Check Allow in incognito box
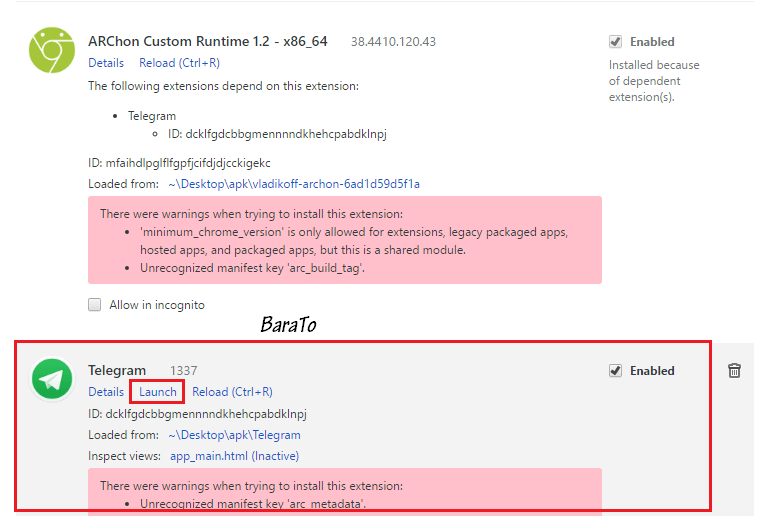 pyautogui.click(x=94, y=305)
